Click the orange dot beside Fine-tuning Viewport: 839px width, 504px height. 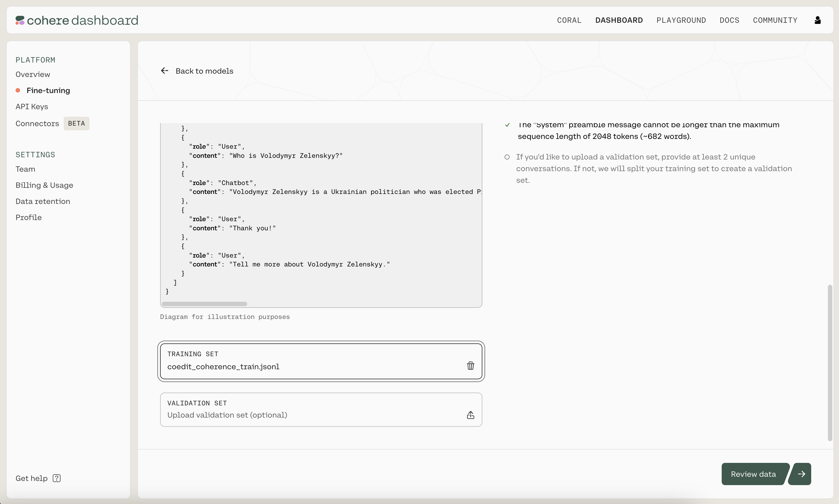click(x=18, y=90)
